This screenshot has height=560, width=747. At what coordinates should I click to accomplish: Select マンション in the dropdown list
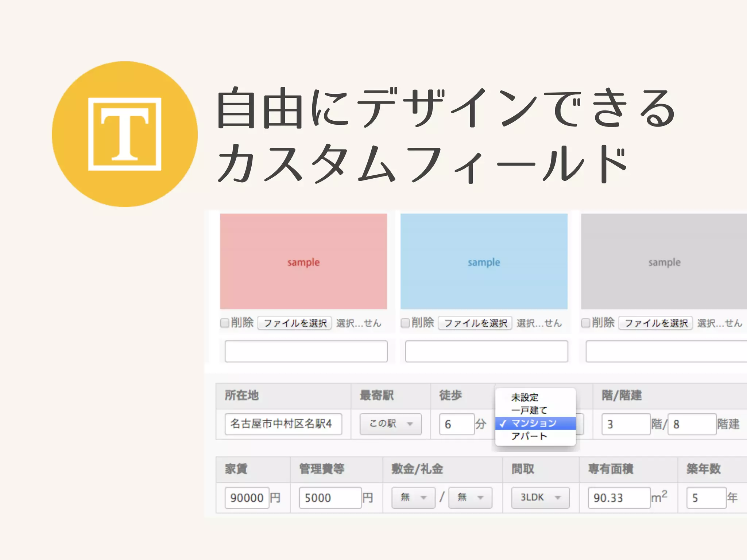535,423
